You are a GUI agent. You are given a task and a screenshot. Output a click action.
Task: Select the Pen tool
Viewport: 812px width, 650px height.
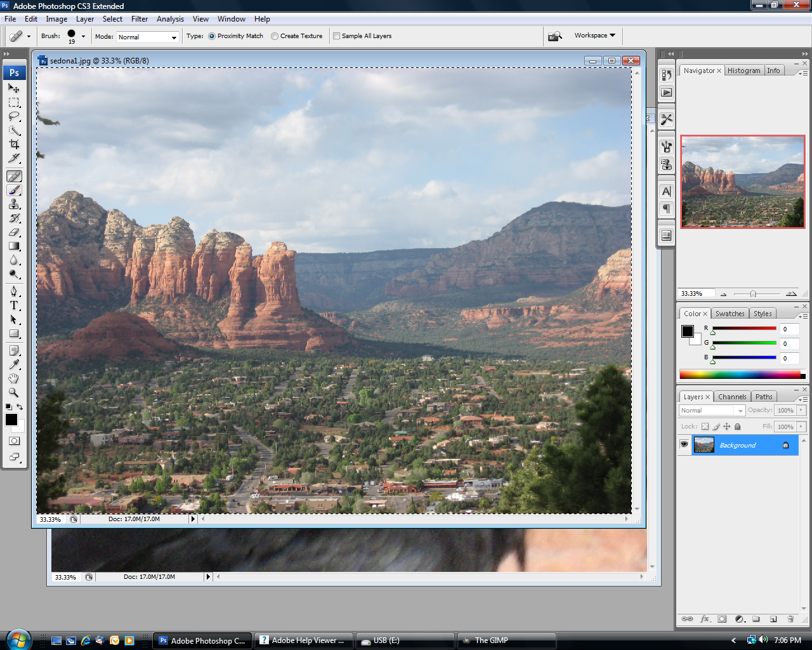(x=14, y=291)
